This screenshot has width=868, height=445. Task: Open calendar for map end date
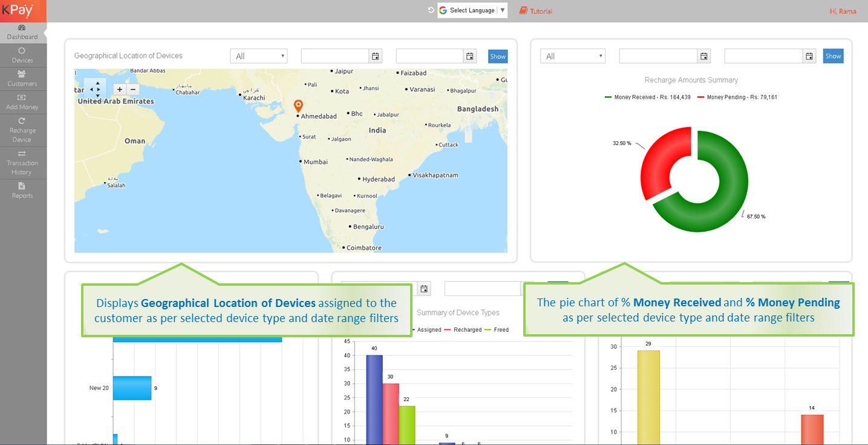coord(470,56)
